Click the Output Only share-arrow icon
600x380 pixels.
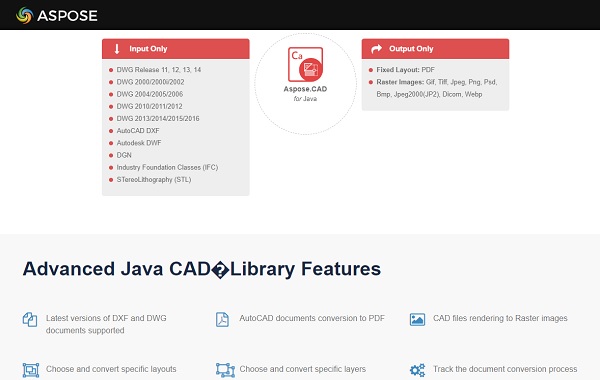pyautogui.click(x=377, y=49)
